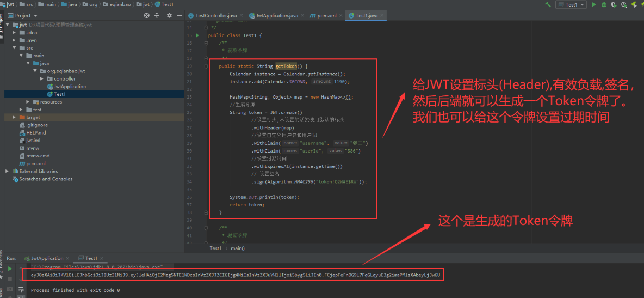Hide the Project tool window
Image resolution: width=644 pixels, height=298 pixels.
coord(179,16)
